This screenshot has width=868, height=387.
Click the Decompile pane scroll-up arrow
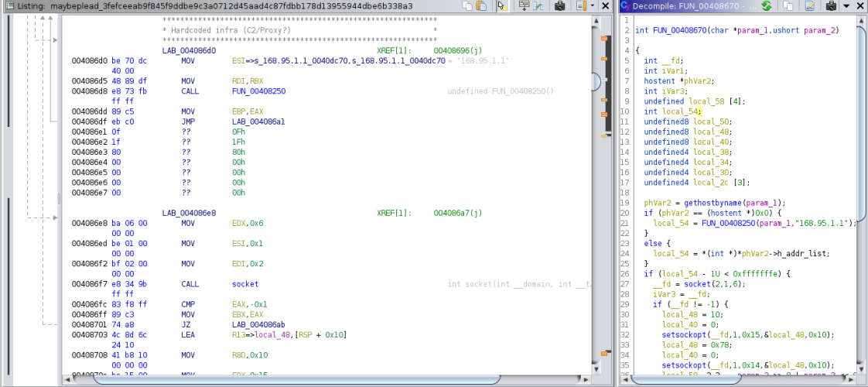tap(863, 19)
